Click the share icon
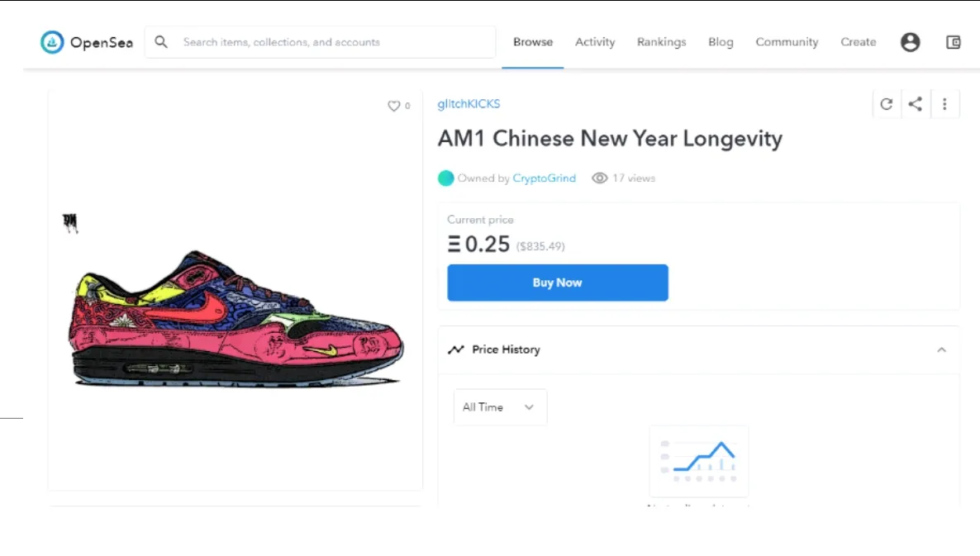980x556 pixels. (916, 104)
